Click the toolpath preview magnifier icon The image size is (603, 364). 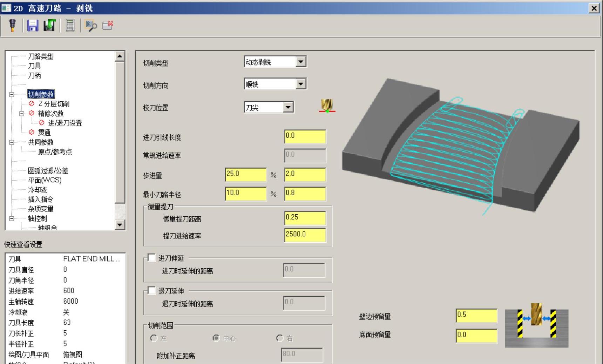click(91, 26)
